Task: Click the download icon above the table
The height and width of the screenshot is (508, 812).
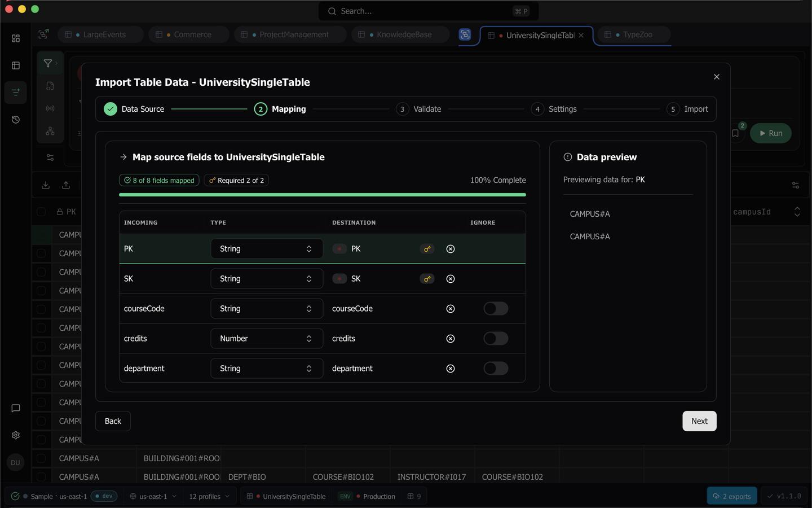Action: pyautogui.click(x=46, y=185)
